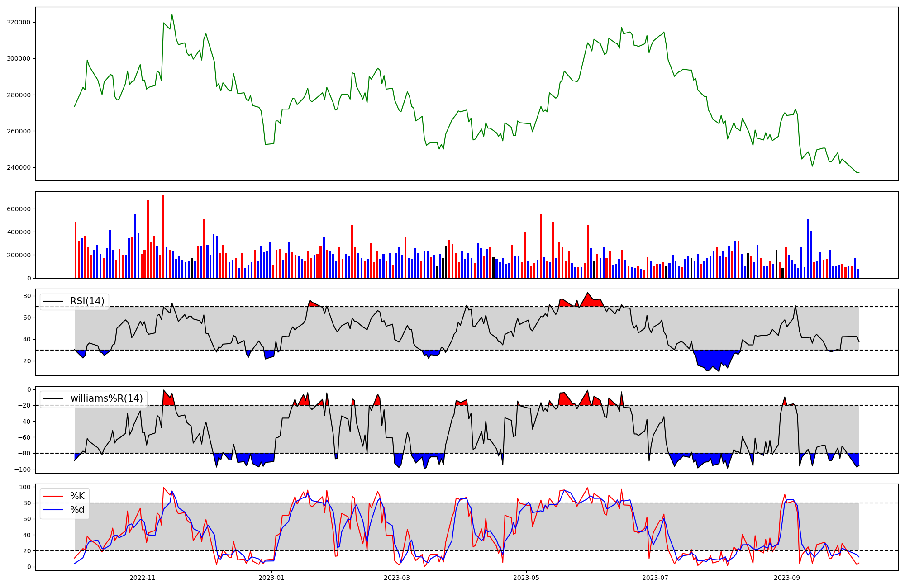Click the 240000 price axis label
Viewport: 905px width, 588px height.
click(19, 167)
